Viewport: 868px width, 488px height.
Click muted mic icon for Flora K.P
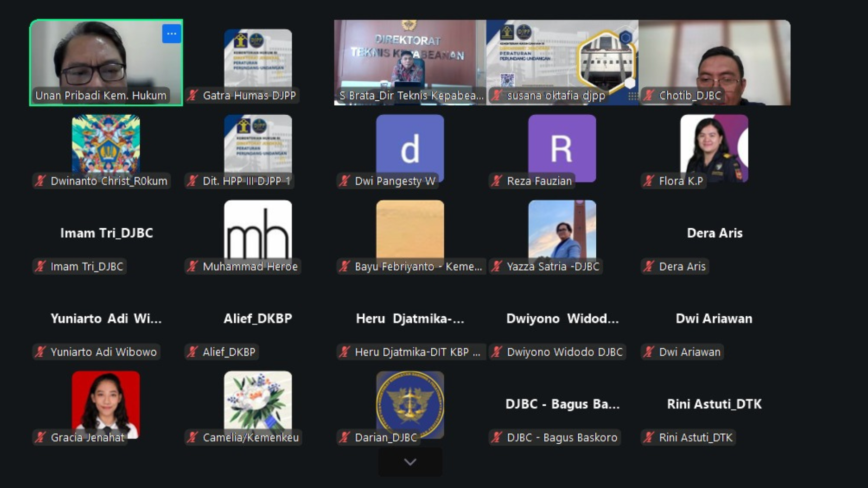[x=649, y=181]
